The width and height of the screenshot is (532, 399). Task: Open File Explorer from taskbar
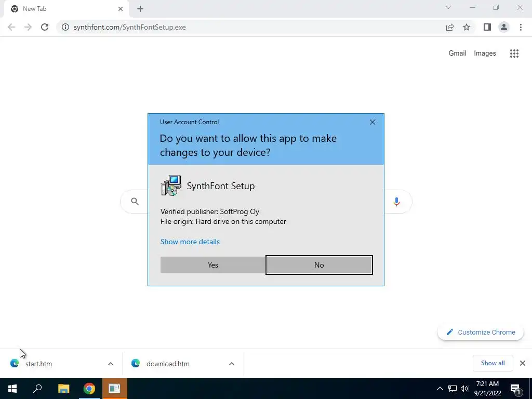(63, 389)
